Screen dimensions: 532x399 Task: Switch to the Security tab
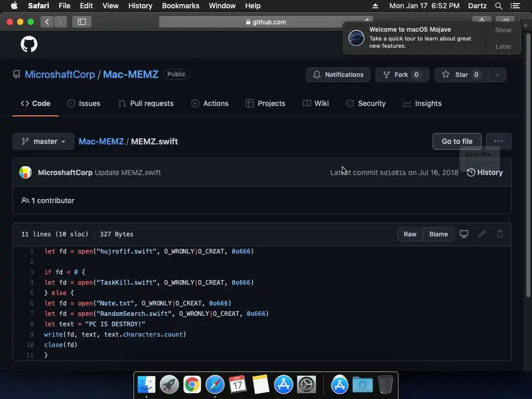tap(366, 103)
